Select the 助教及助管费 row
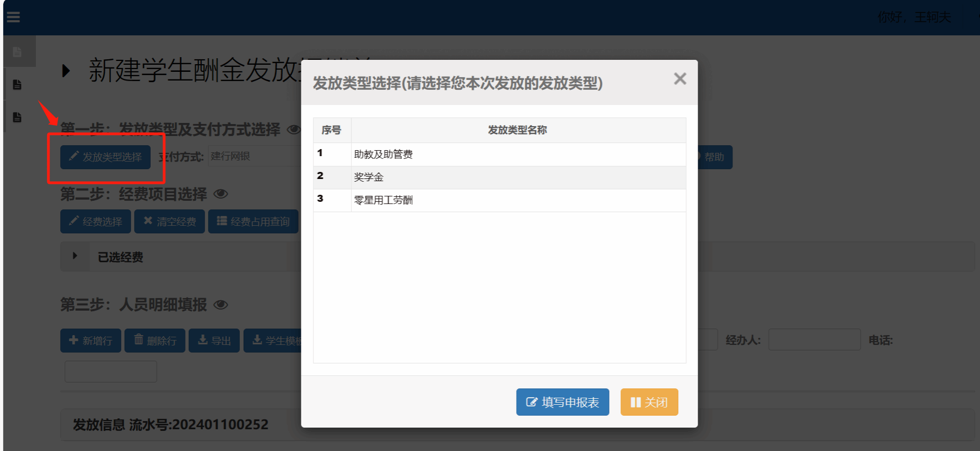 (383, 155)
